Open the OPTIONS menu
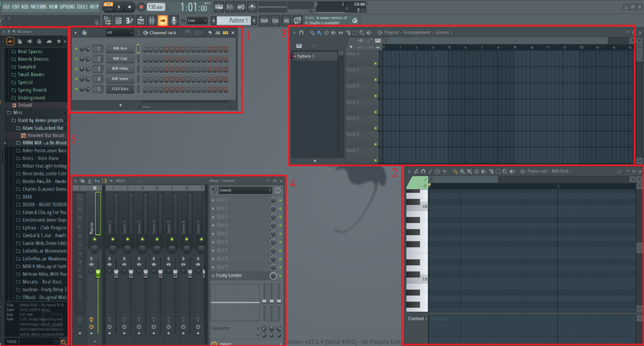The image size is (644, 346). [x=68, y=7]
